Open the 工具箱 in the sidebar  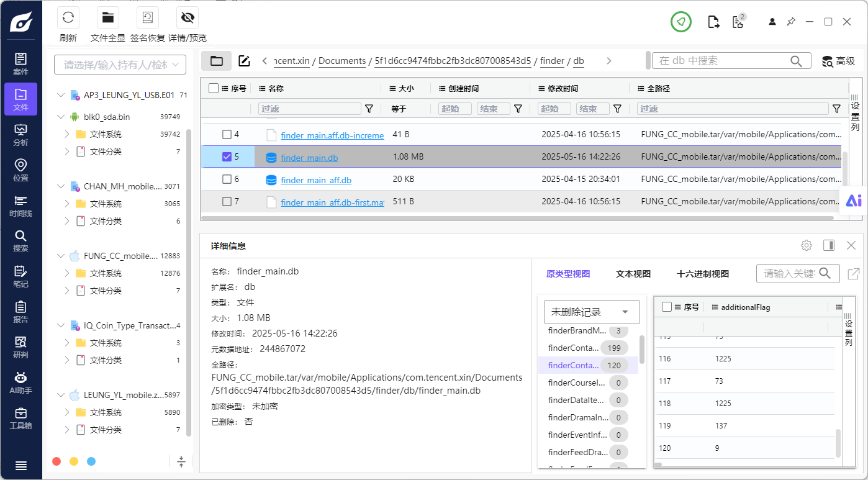coord(20,419)
